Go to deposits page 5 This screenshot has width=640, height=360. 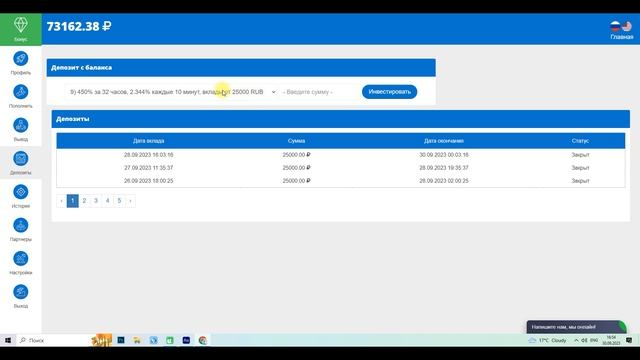click(119, 200)
